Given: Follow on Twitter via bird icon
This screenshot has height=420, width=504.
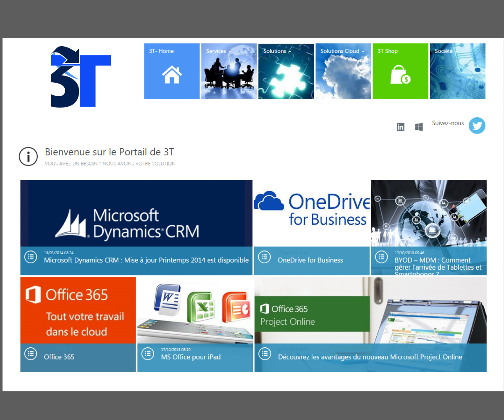Looking at the screenshot, I should click(x=477, y=126).
